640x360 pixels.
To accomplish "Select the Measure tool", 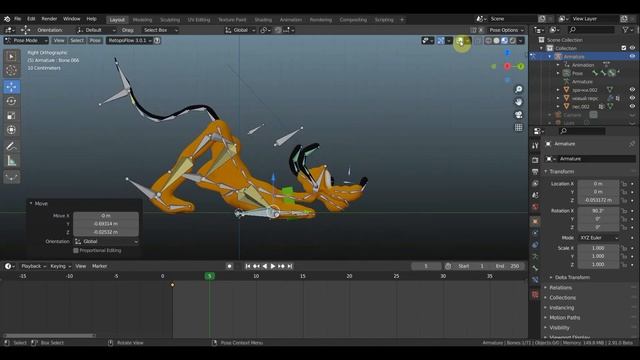I will pyautogui.click(x=11, y=161).
